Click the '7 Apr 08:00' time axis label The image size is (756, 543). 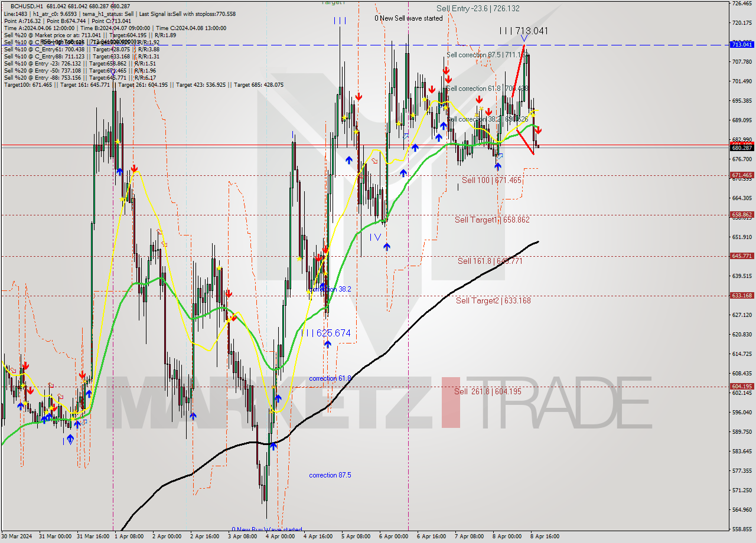click(x=469, y=537)
